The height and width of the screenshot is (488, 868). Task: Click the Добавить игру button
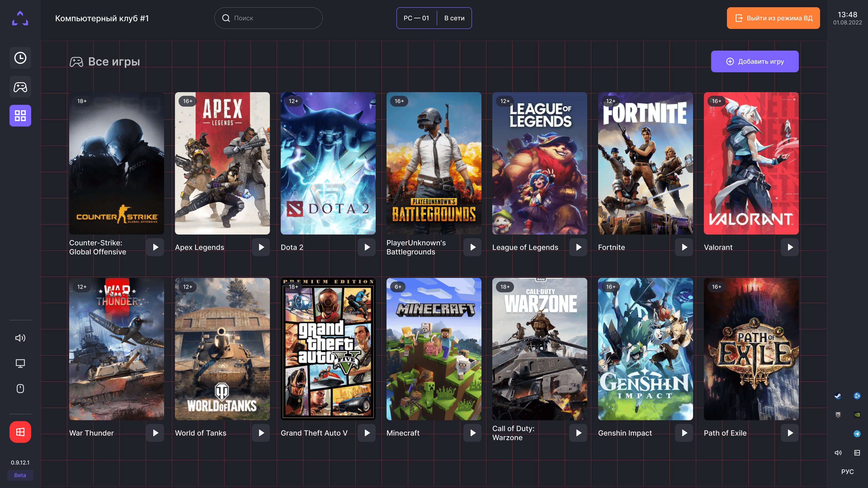pos(755,61)
